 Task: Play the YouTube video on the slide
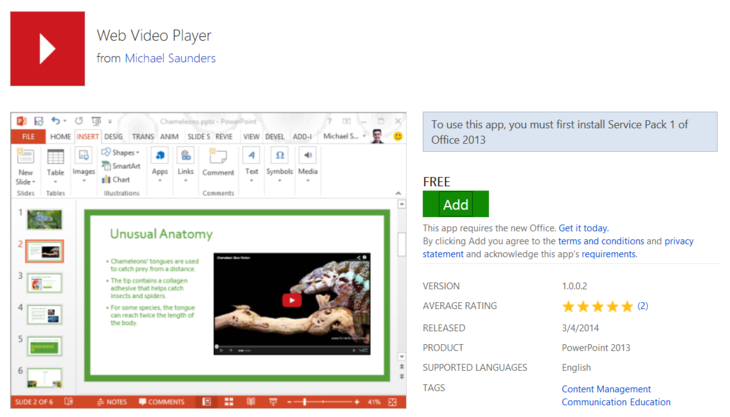coord(292,300)
